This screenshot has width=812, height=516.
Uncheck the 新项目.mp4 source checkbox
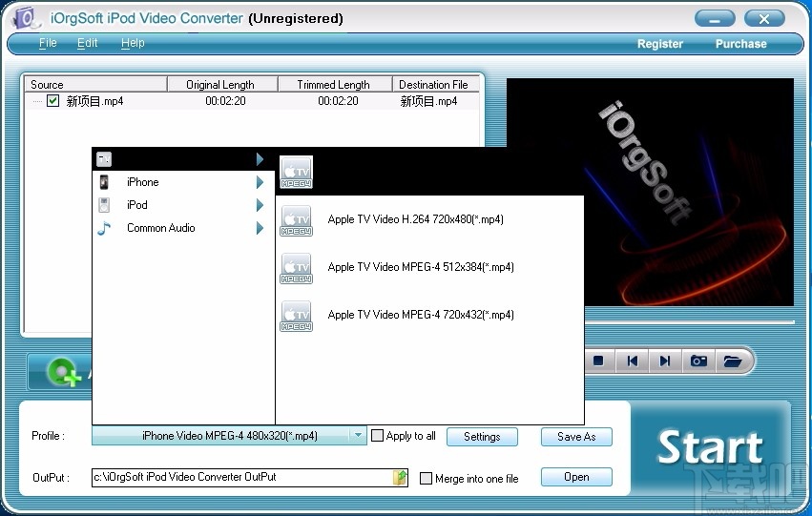point(52,100)
